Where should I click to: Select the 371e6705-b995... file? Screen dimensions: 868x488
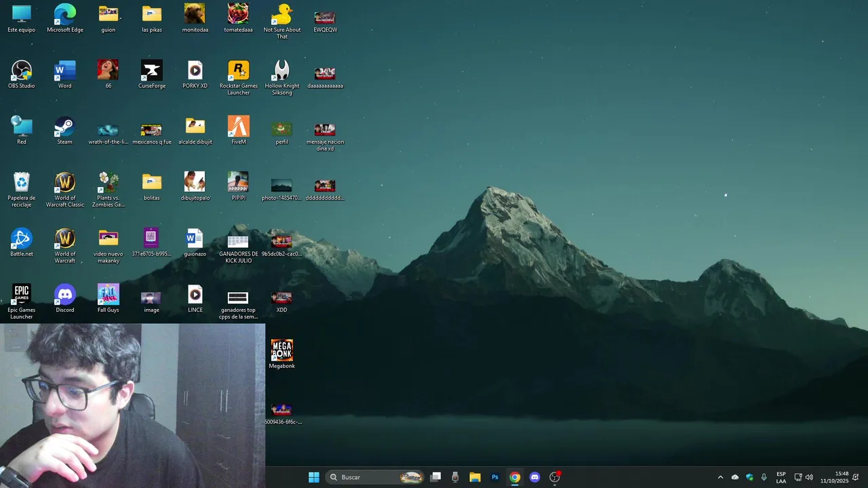click(x=152, y=243)
